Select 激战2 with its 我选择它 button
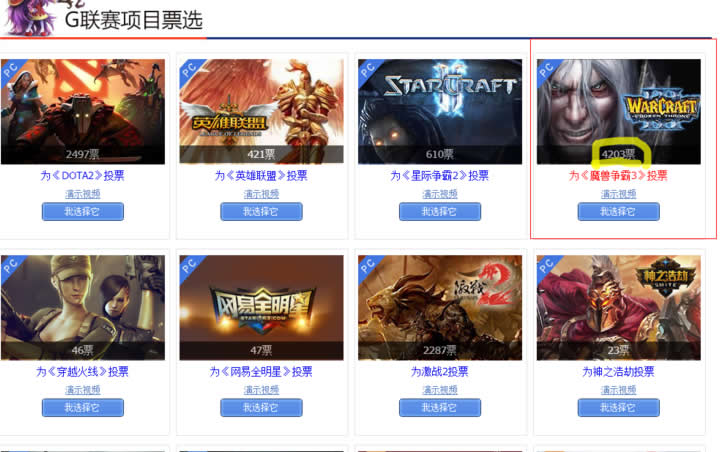Image resolution: width=720 pixels, height=452 pixels. [440, 407]
